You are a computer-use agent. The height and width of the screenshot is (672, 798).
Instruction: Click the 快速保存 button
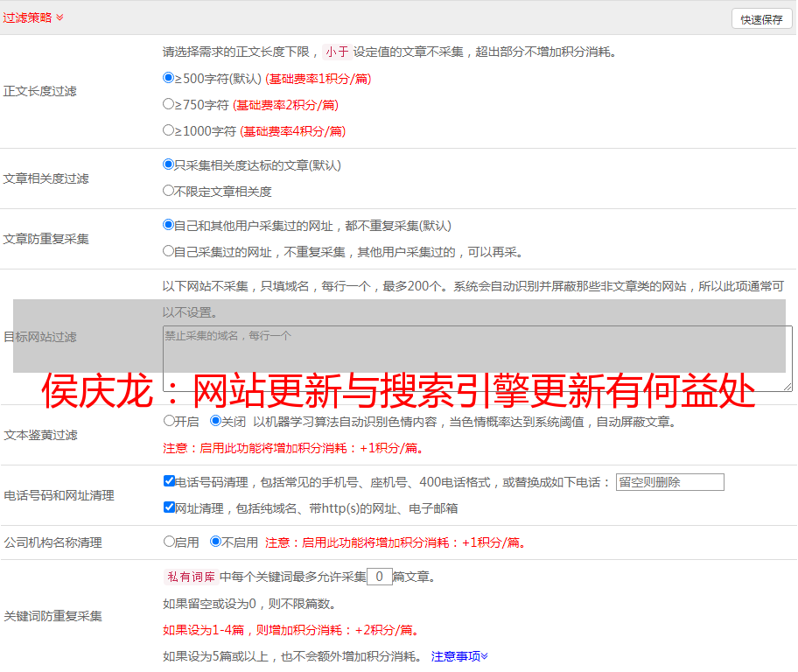761,19
